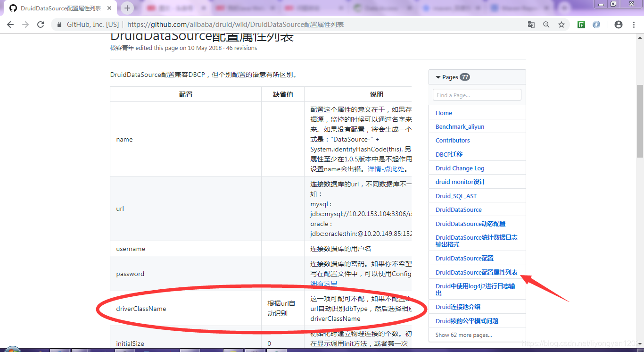Image resolution: width=644 pixels, height=352 pixels.
Task: Go forward in browser history
Action: click(25, 25)
